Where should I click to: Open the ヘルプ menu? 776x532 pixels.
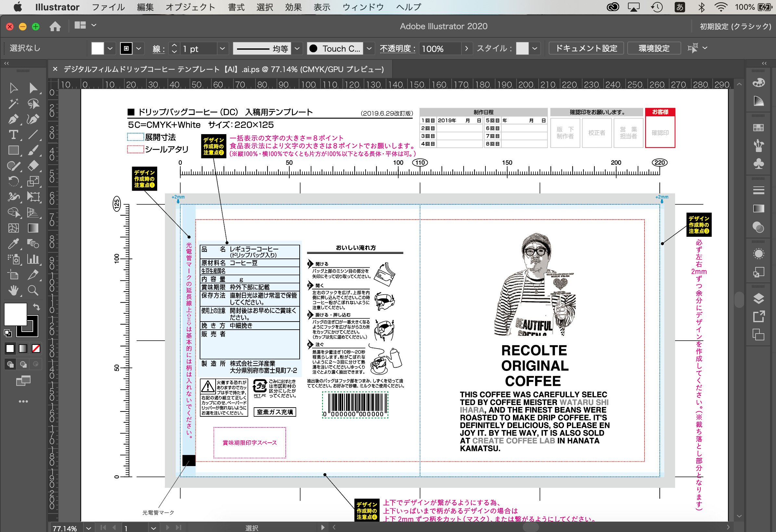[408, 7]
